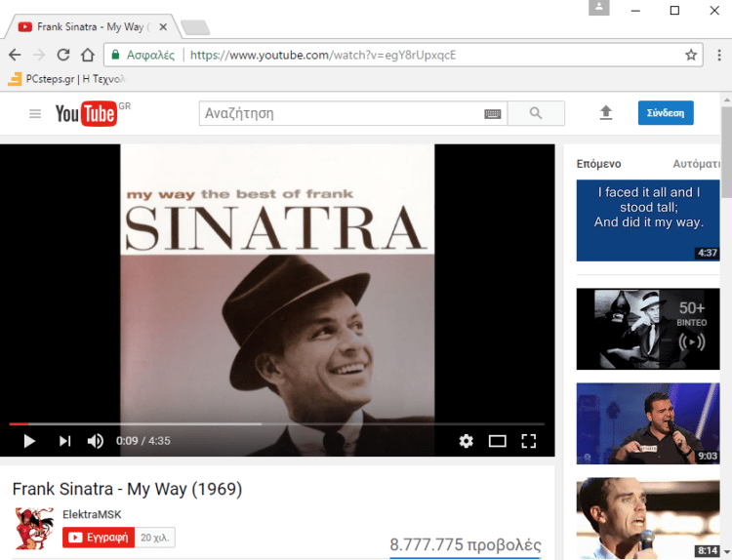Click the magnifier search button
The height and width of the screenshot is (560, 732).
coord(536,113)
